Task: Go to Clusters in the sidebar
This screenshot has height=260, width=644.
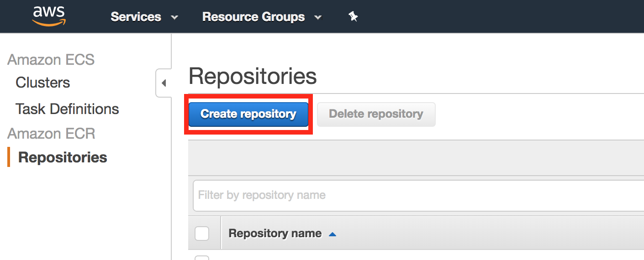Action: (x=42, y=83)
